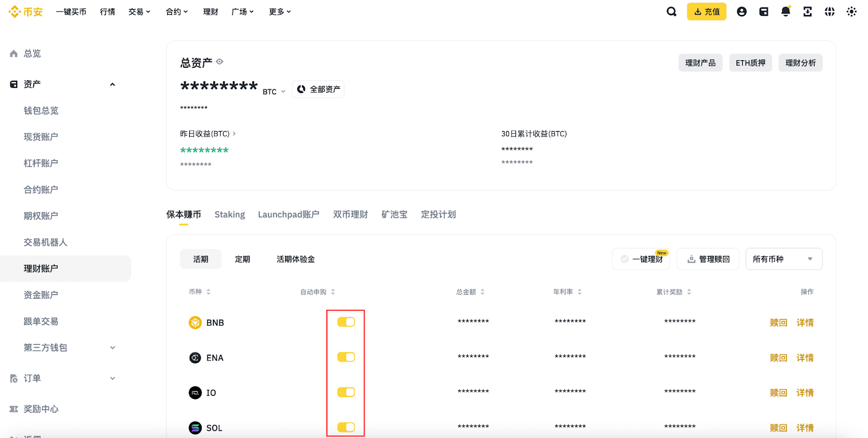Open the 交易 dropdown menu
Viewport: 868px width, 438px height.
point(139,11)
